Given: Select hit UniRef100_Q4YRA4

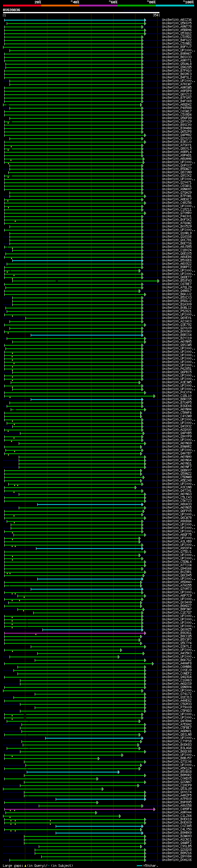Looking at the screenshot, I should (177, 721).
